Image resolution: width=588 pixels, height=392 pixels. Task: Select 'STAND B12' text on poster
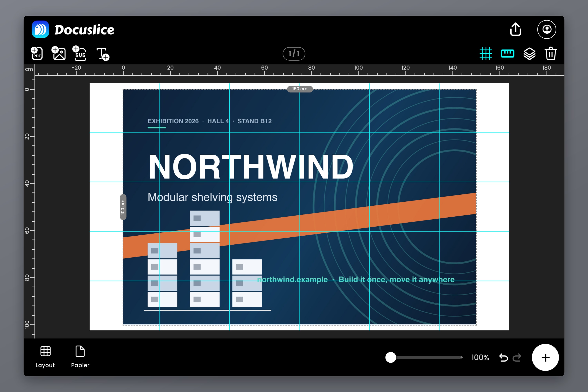tap(254, 121)
